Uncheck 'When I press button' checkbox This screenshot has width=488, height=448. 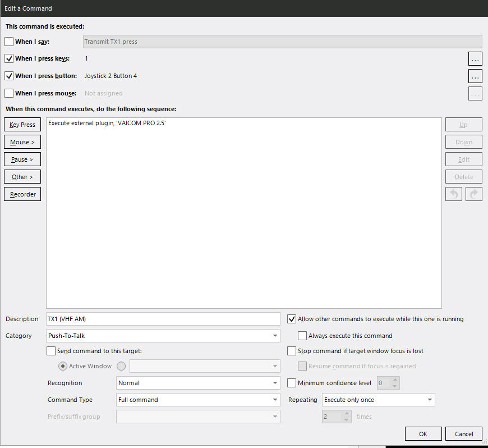[9, 76]
